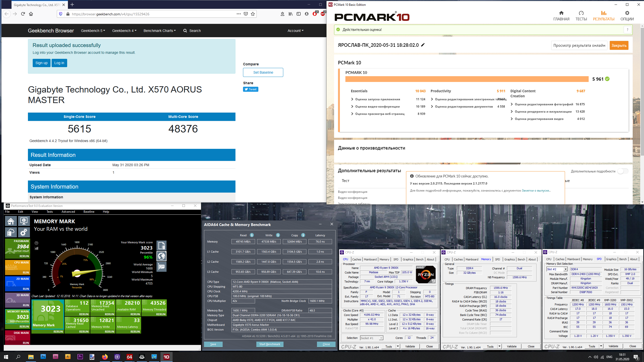Image resolution: width=644 pixels, height=362 pixels.
Task: Open PerformanceTest settings gears icon
Action: pos(24,233)
